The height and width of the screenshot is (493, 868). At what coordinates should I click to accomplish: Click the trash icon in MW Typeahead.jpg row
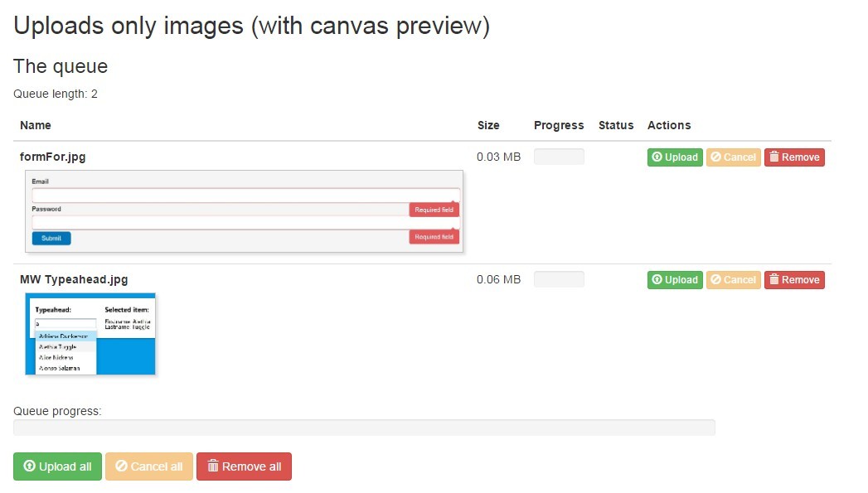[x=774, y=280]
